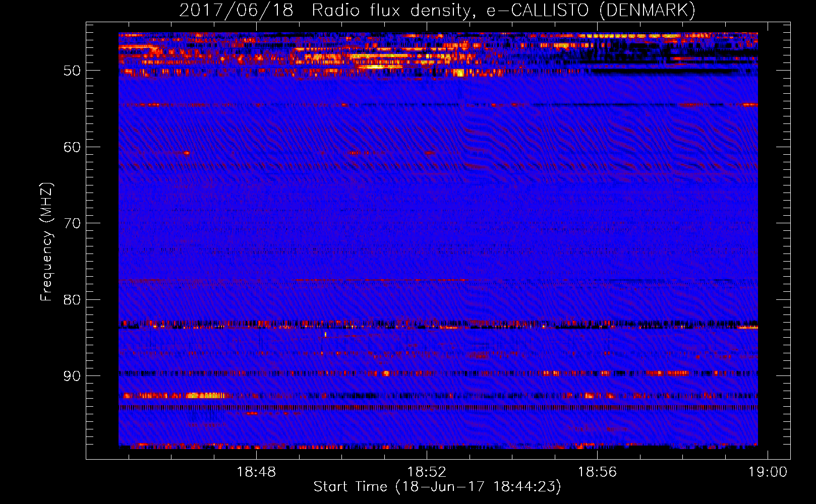Click the "70" frequency tick label

[72, 223]
